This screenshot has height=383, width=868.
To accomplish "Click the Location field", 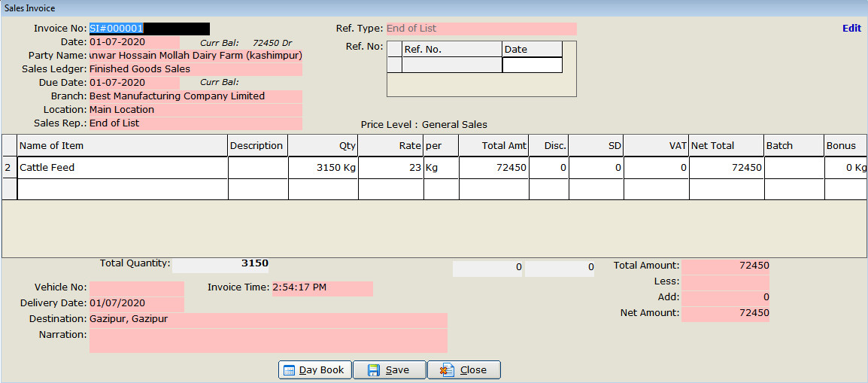I will pos(196,110).
